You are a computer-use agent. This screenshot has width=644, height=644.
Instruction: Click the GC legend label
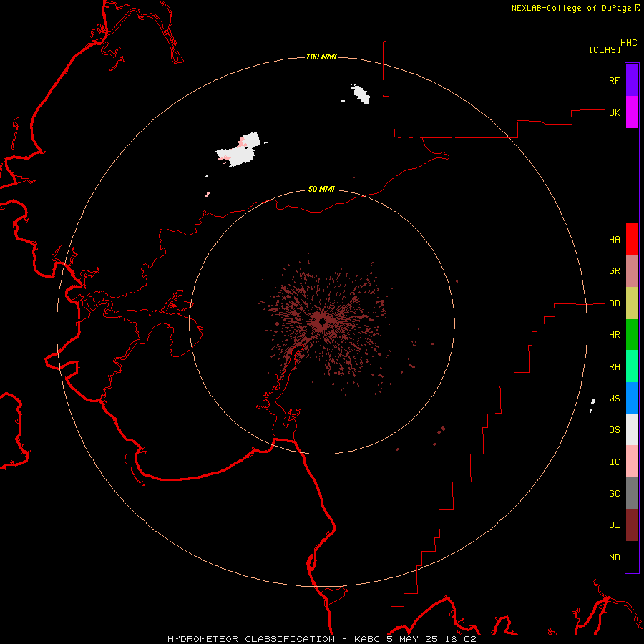tap(614, 494)
